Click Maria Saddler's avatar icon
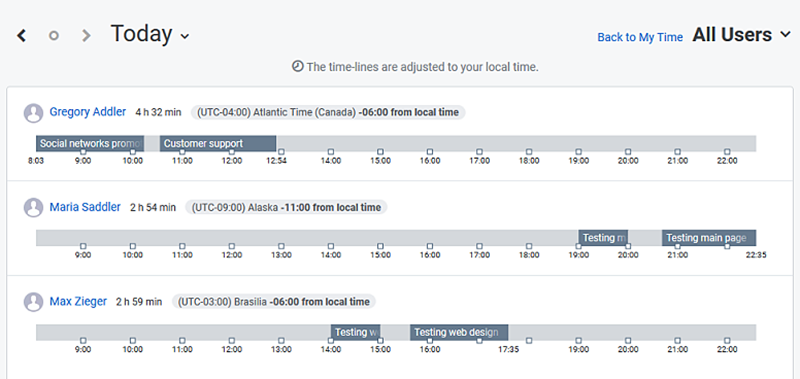Viewport: 800px width, 379px height. (34, 208)
